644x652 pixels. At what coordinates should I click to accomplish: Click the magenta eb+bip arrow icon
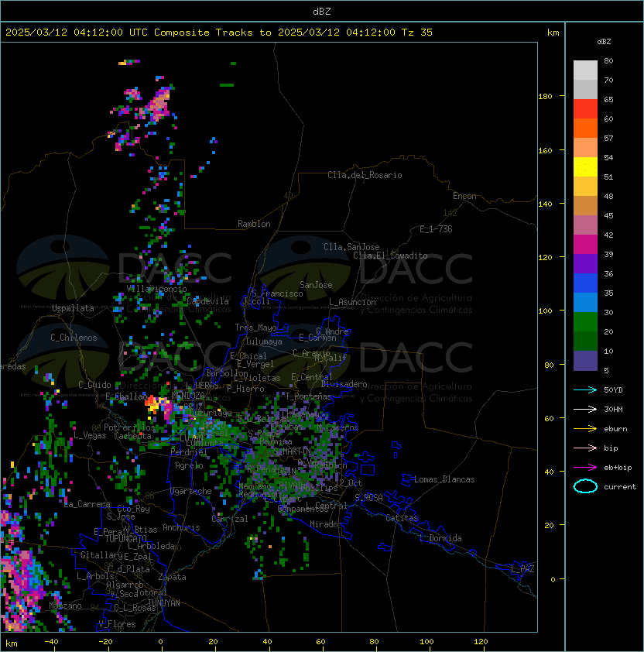point(585,468)
